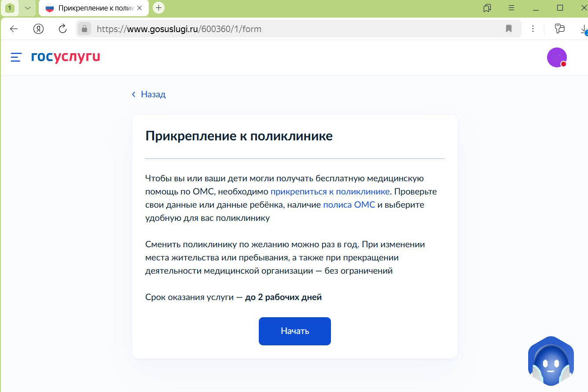Open the Госуслуги hamburger catalog menu
Viewport: 588px width, 392px height.
tap(15, 57)
